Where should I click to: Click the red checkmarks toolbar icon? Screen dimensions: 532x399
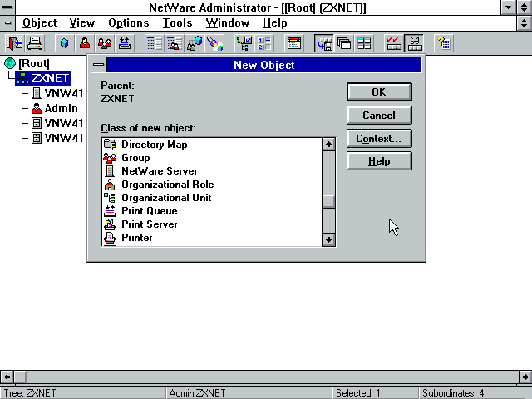[x=393, y=43]
